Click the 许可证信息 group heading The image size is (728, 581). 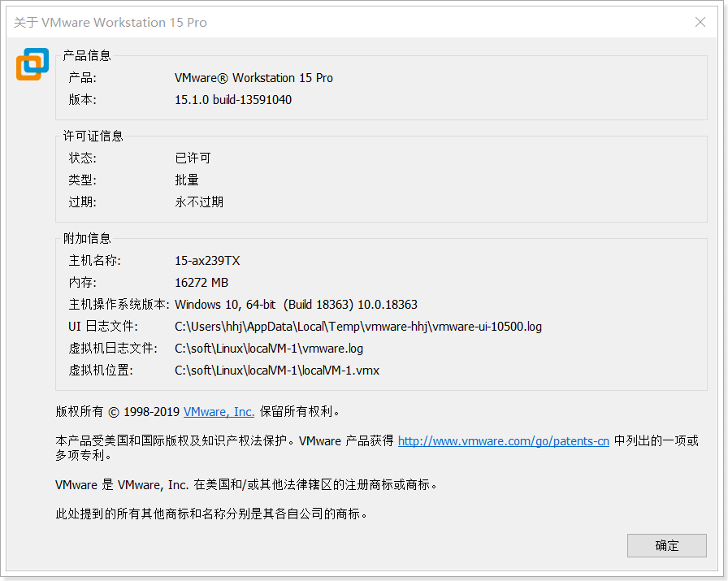93,136
